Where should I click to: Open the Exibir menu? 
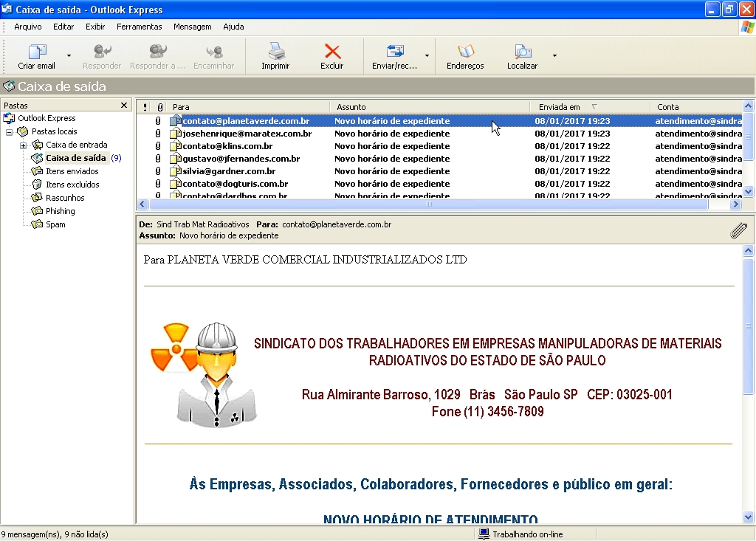point(95,27)
